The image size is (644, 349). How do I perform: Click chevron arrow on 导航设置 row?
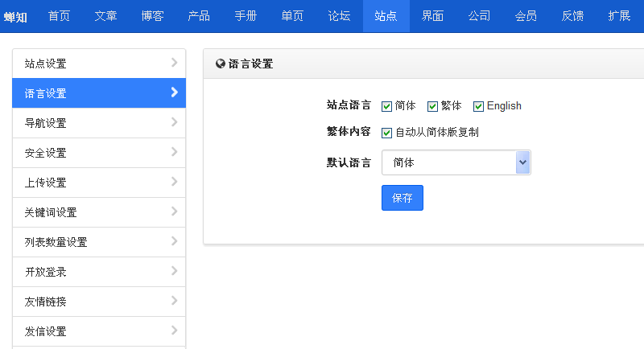[x=175, y=121]
